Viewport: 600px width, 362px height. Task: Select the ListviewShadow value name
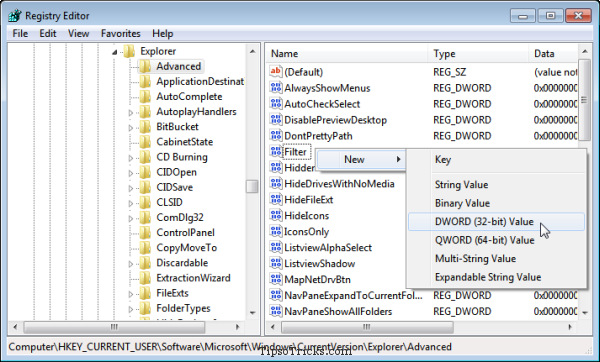pos(320,263)
